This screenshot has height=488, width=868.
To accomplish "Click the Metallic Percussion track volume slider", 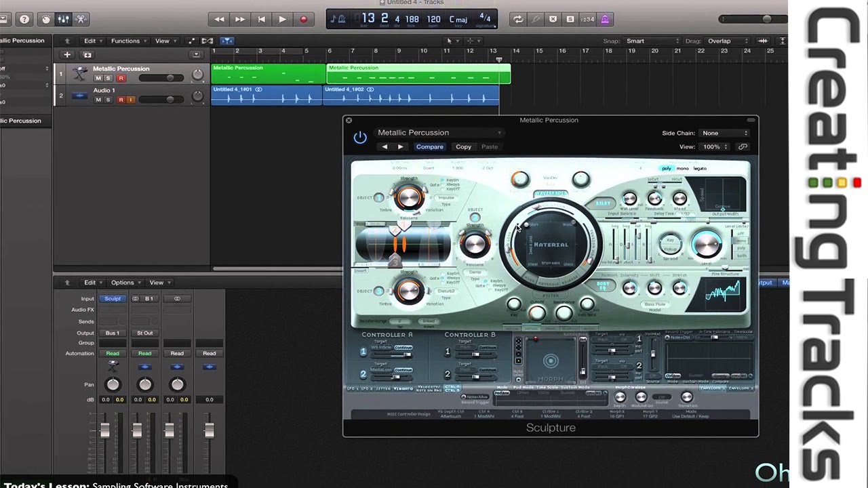I will click(x=161, y=79).
